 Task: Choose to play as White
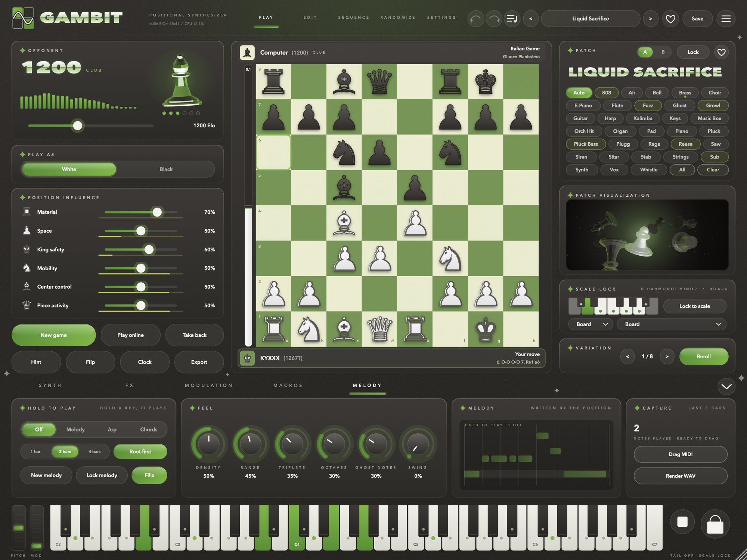(69, 169)
